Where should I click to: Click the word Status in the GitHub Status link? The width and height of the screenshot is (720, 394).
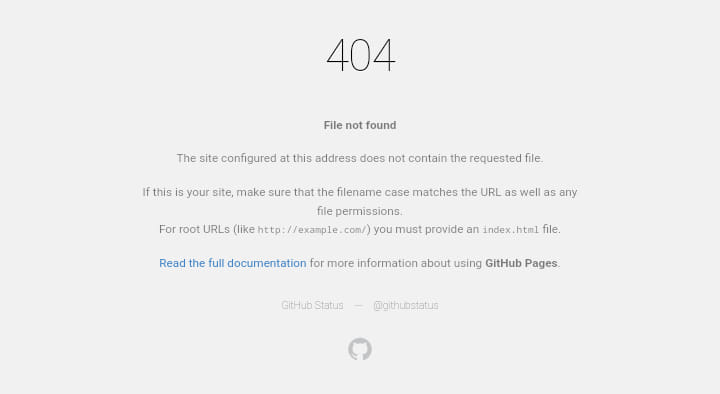[x=329, y=305]
